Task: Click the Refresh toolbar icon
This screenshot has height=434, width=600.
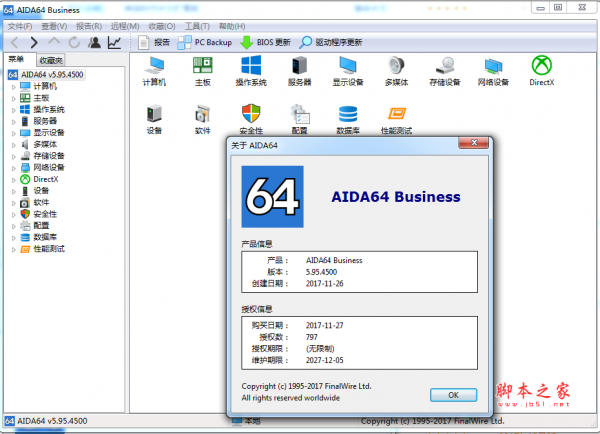Action: click(74, 42)
